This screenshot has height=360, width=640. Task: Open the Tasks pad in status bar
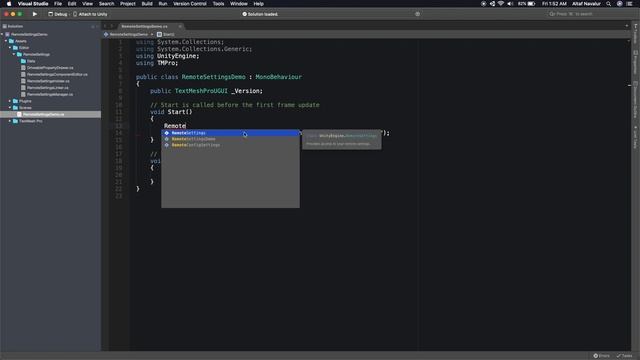coord(624,356)
